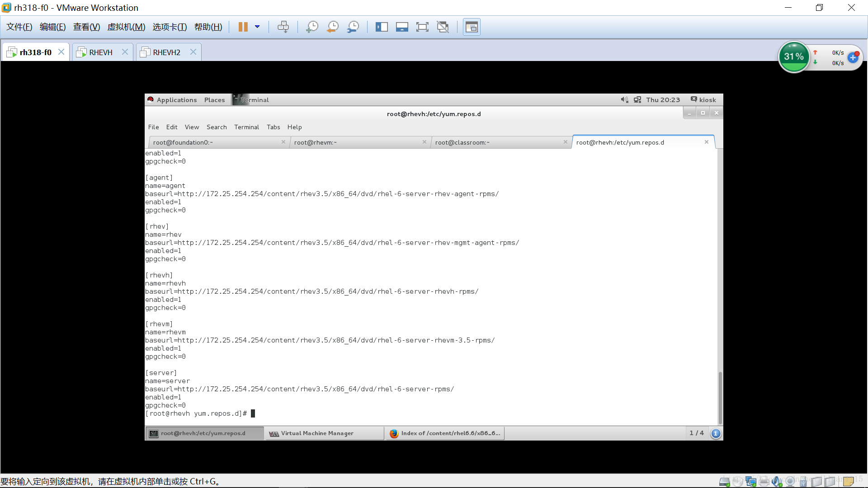The width and height of the screenshot is (868, 488).
Task: Click the Terminal launcher in the top panel
Action: [x=251, y=100]
